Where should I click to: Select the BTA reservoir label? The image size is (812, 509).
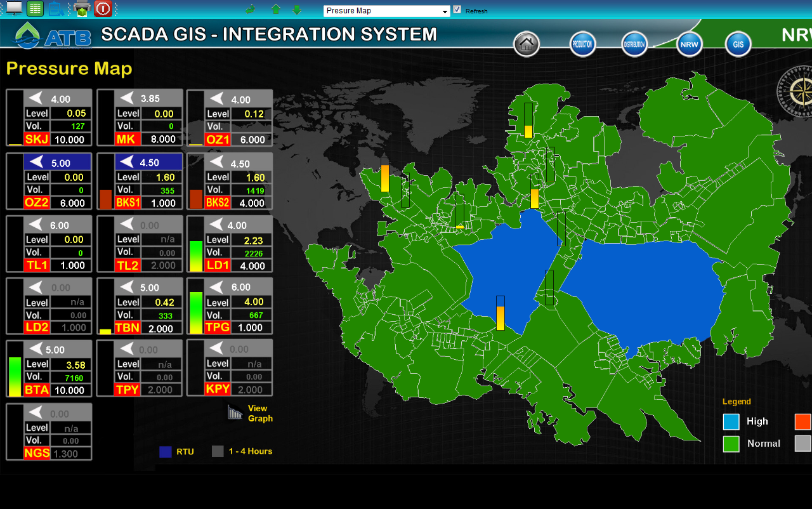click(37, 390)
